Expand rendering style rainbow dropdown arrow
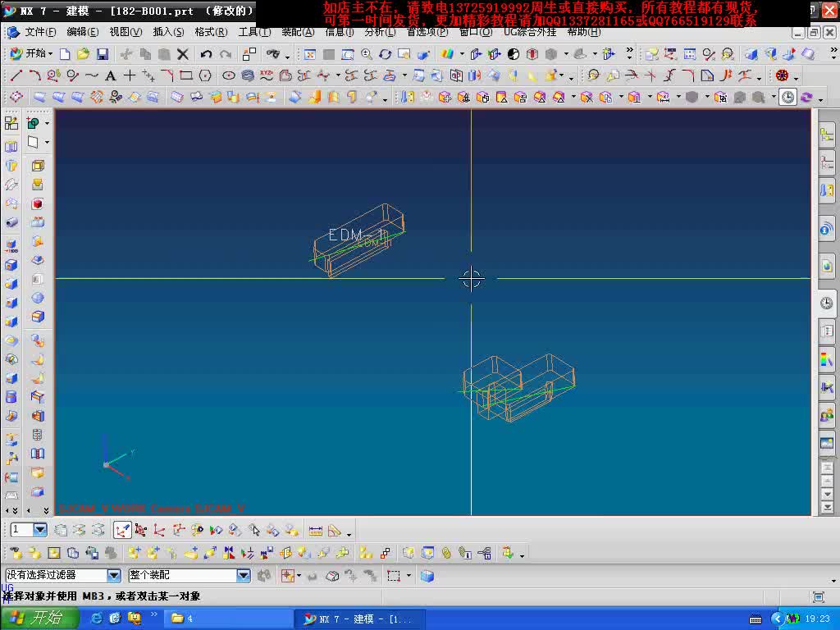This screenshot has height=630, width=840. [462, 54]
